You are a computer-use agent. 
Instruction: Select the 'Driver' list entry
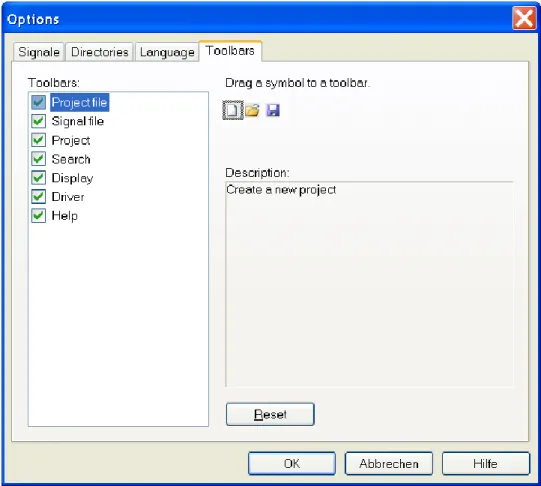(x=68, y=197)
